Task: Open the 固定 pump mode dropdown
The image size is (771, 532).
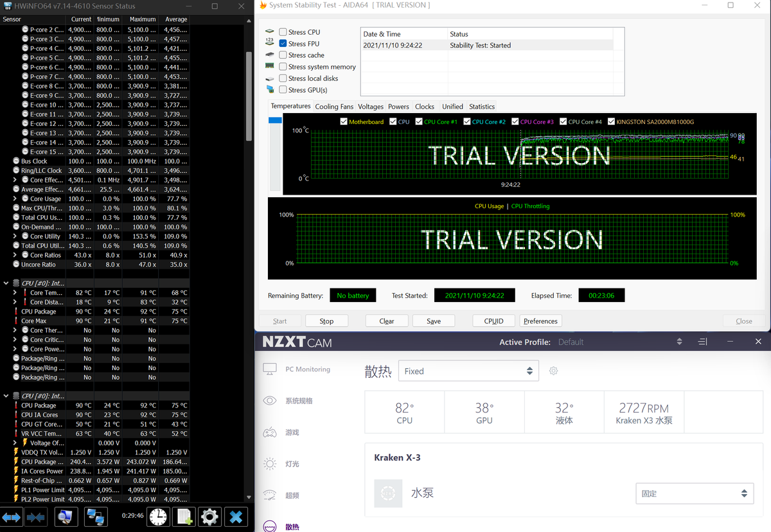Action: point(695,493)
